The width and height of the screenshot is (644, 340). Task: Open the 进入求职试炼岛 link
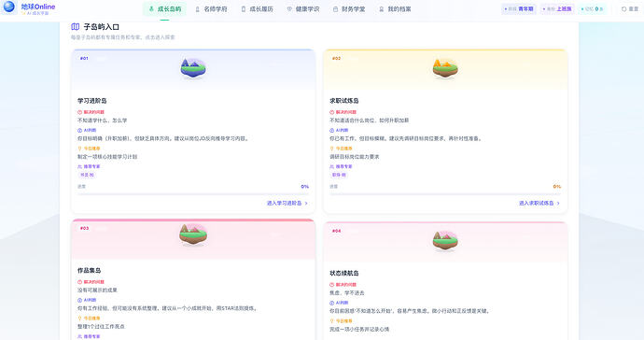pos(537,203)
